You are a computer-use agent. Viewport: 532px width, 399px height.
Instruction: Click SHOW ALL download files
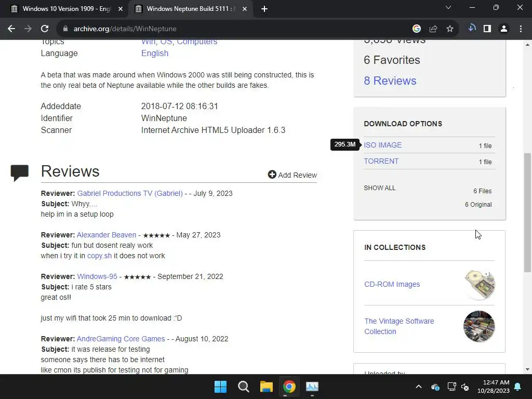coord(380,188)
